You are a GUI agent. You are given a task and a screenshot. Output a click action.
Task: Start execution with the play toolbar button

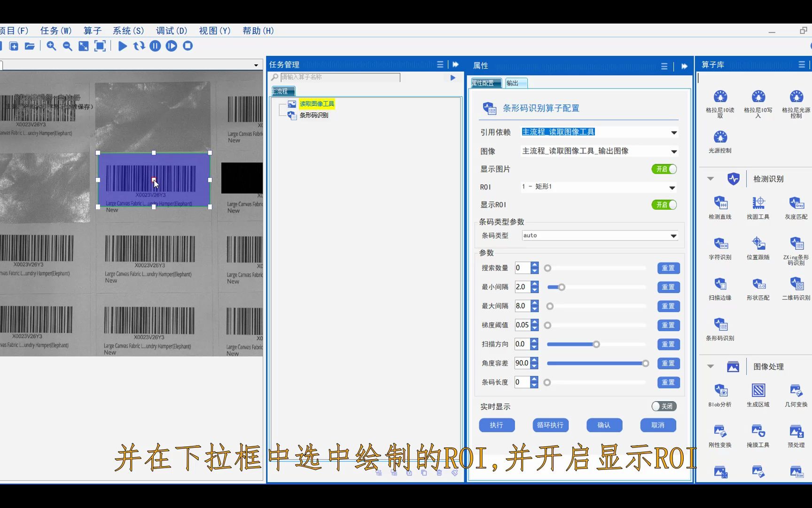coord(123,46)
